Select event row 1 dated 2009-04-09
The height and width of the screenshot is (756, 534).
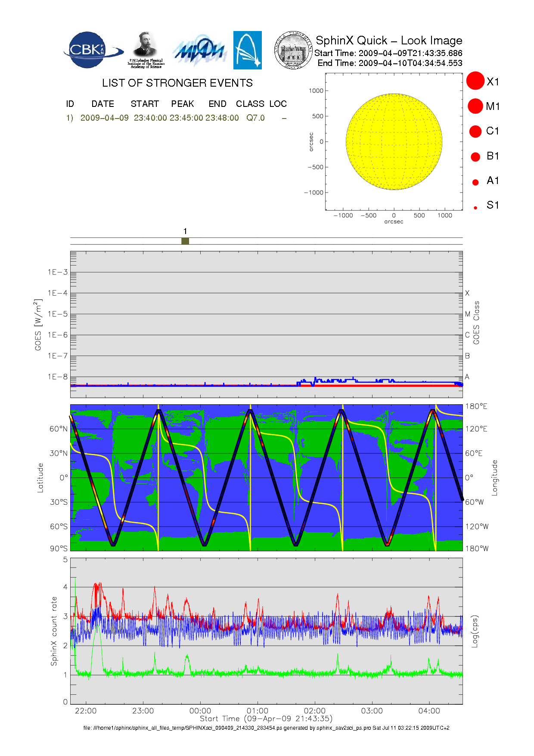(x=104, y=118)
